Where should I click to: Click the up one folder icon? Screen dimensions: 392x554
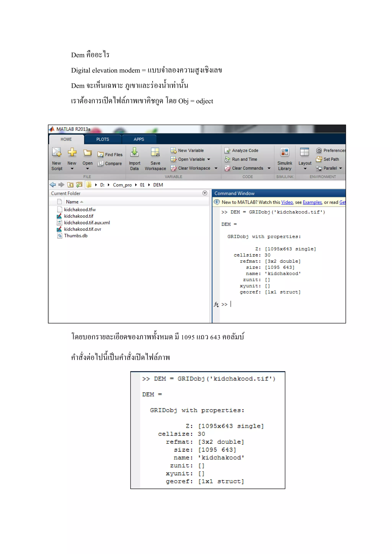click(70, 185)
